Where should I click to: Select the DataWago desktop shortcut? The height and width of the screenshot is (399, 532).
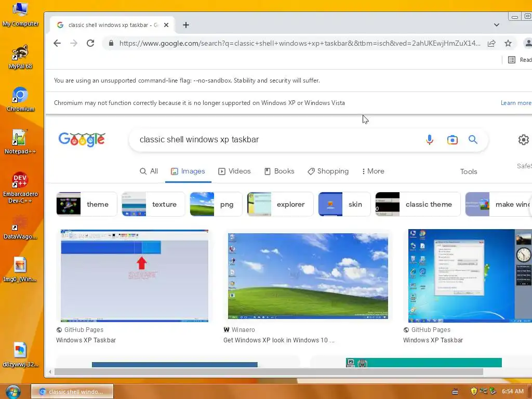(x=20, y=228)
